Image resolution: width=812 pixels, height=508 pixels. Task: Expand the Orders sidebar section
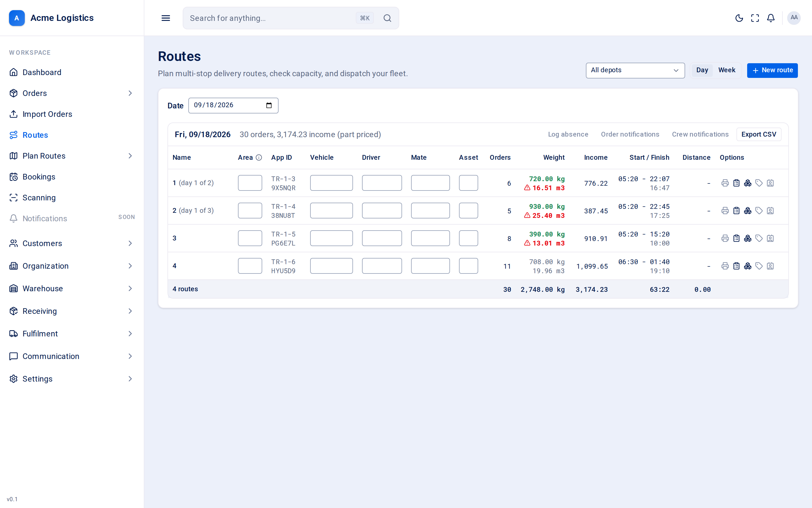pos(72,93)
